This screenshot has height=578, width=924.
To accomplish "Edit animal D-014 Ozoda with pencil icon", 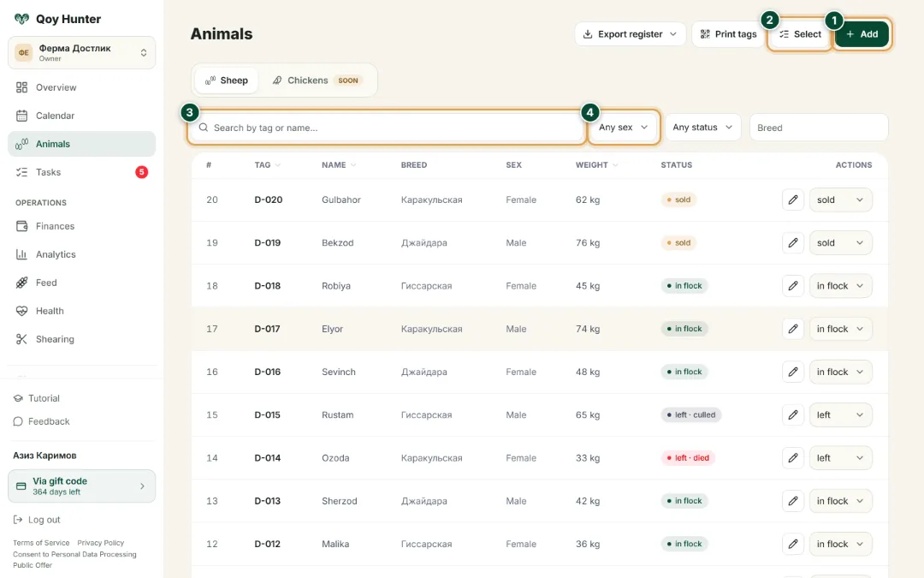I will (793, 458).
